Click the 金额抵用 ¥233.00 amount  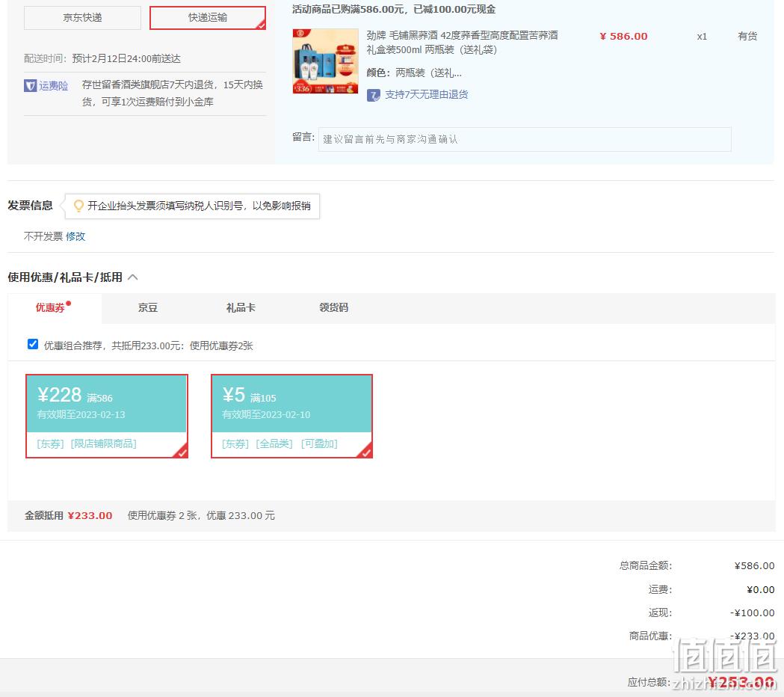point(90,516)
